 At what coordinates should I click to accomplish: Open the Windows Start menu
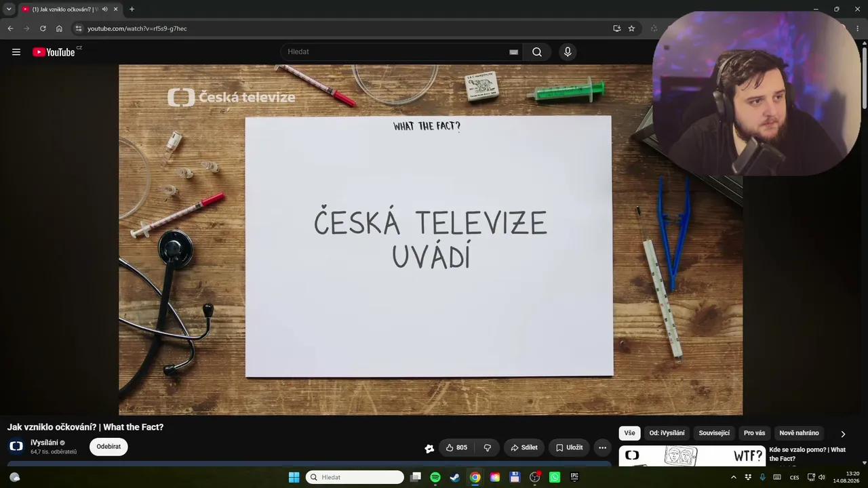294,477
